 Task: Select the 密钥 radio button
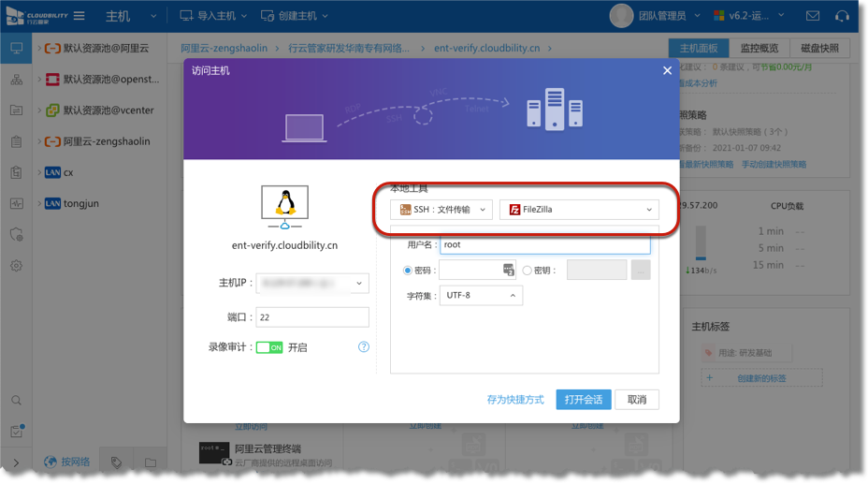pos(527,271)
